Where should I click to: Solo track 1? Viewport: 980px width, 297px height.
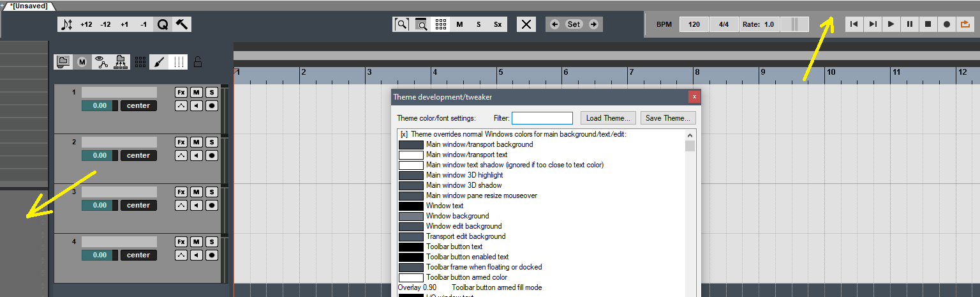212,93
